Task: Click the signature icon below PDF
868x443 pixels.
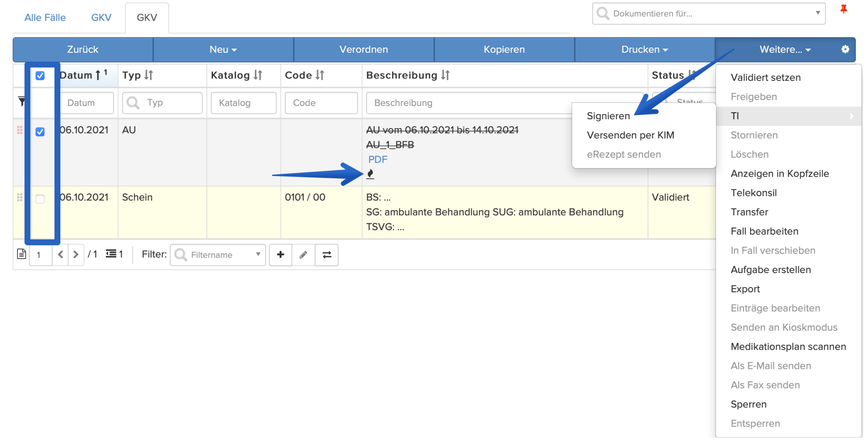Action: pyautogui.click(x=370, y=174)
